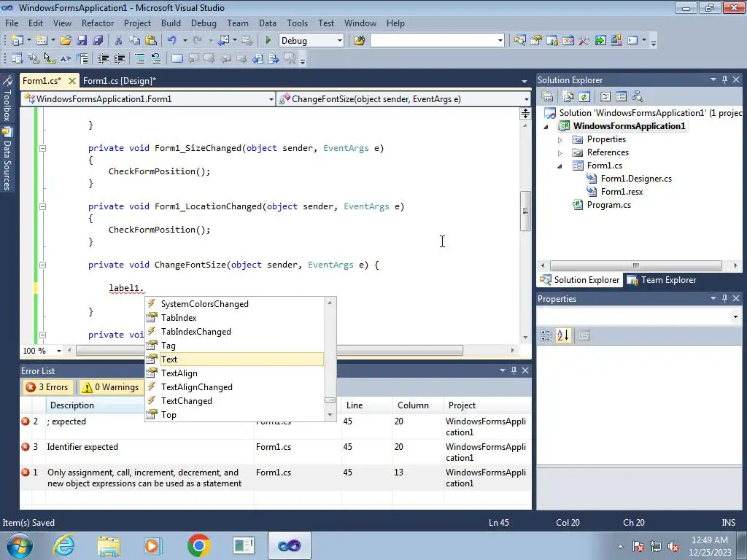Expand the References node in Solution Explorer
The width and height of the screenshot is (747, 560).
[560, 153]
